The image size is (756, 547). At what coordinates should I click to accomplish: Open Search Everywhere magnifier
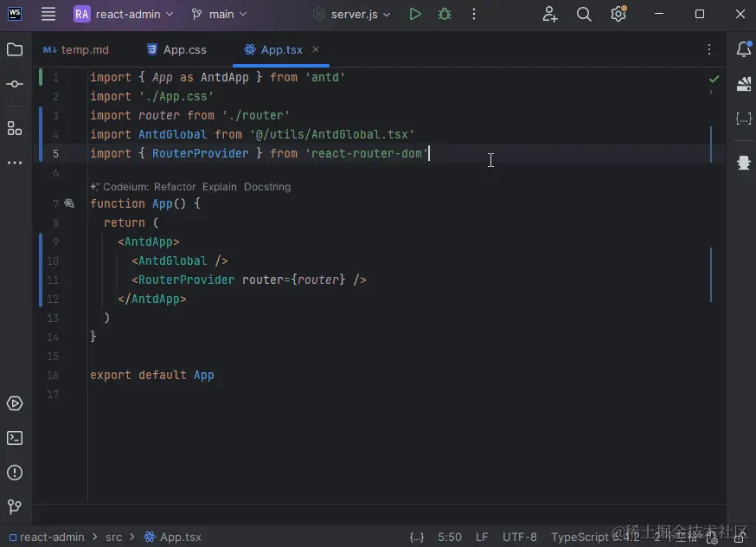tap(584, 14)
